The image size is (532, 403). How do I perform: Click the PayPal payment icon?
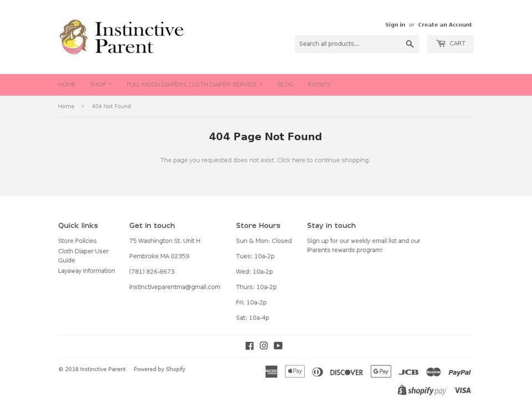[459, 373]
